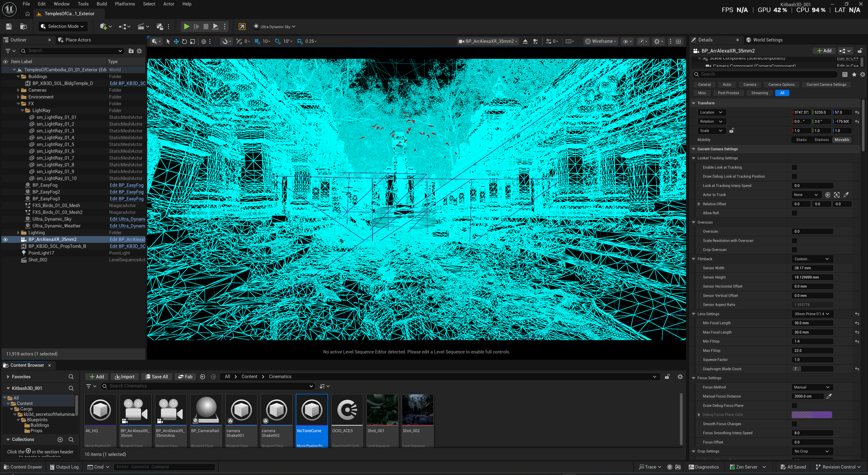Open the Focus Method Manual dropdown
The height and width of the screenshot is (475, 868).
[x=812, y=387]
